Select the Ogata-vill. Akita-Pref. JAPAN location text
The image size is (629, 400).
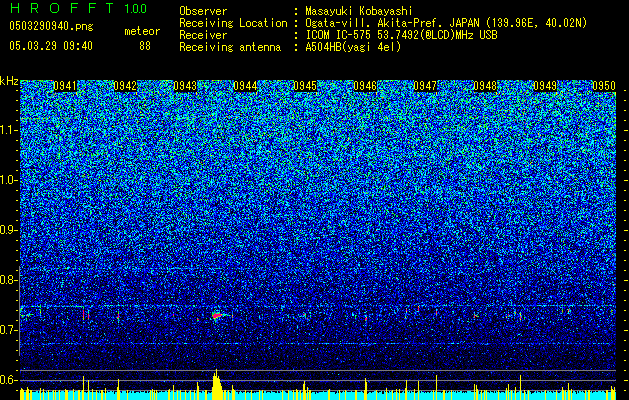click(x=446, y=23)
